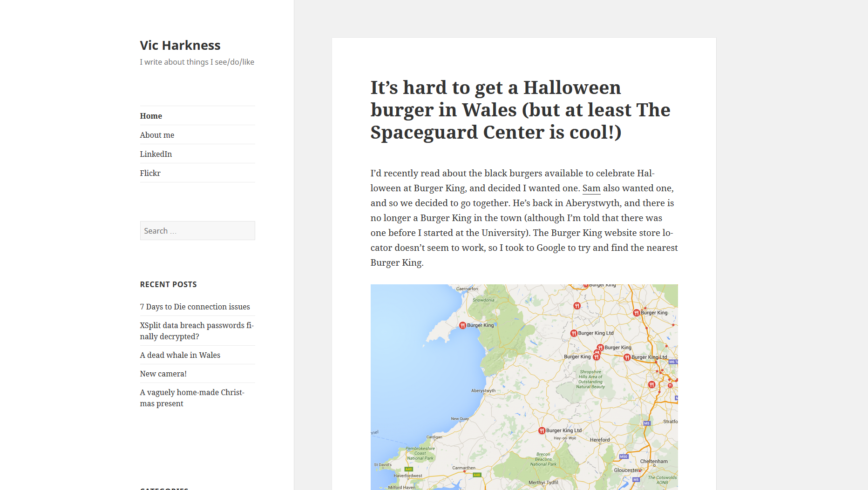Open the Flickr menu link
The height and width of the screenshot is (490, 868).
(150, 173)
